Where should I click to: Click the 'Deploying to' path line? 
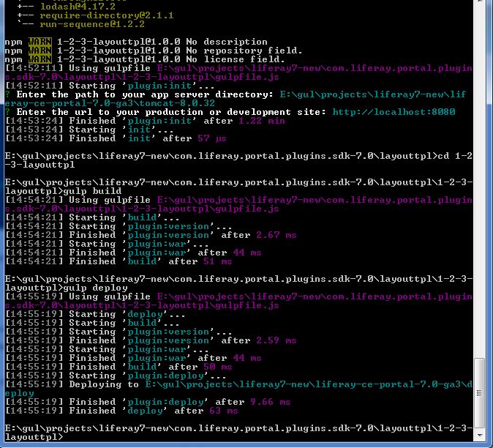tap(238, 389)
